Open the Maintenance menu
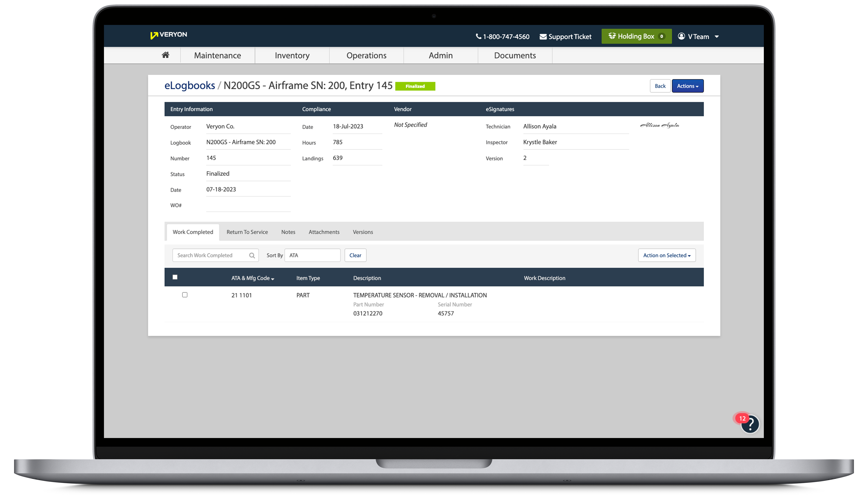This screenshot has width=868, height=503. click(x=217, y=55)
